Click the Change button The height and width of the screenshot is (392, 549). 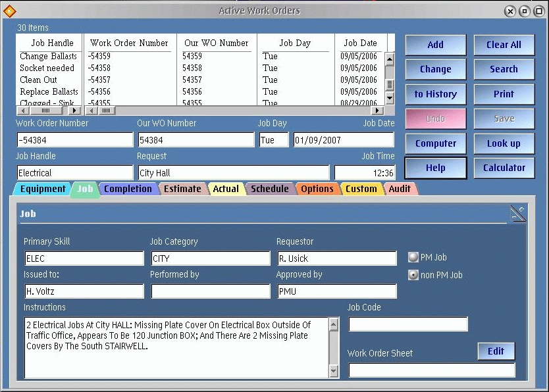[x=436, y=69]
